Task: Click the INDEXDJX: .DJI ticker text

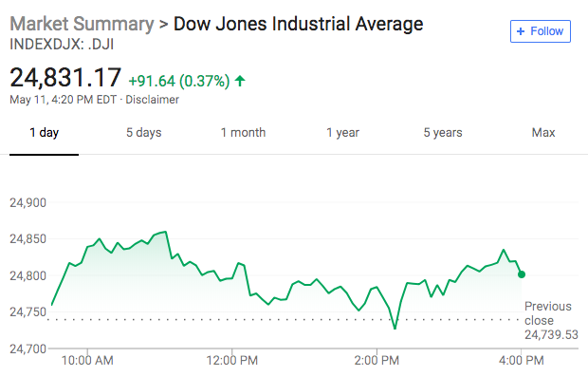Action: [62, 45]
